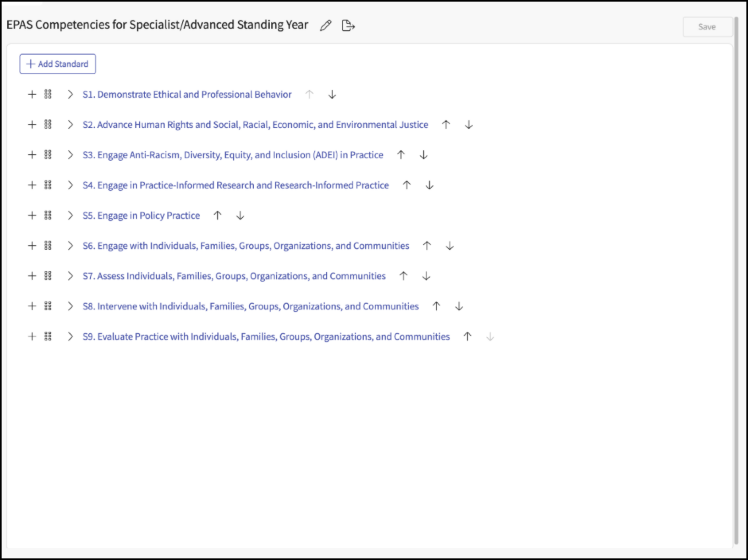The width and height of the screenshot is (748, 560).
Task: Click the drag handle grip on the S4 row
Action: 48,185
